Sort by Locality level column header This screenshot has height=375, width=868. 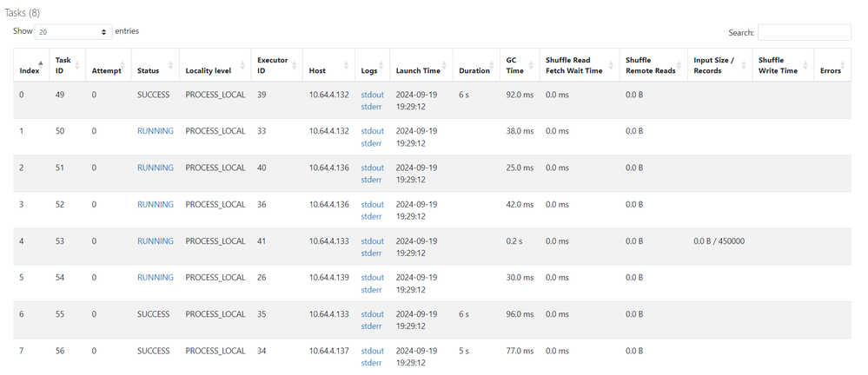pos(209,70)
